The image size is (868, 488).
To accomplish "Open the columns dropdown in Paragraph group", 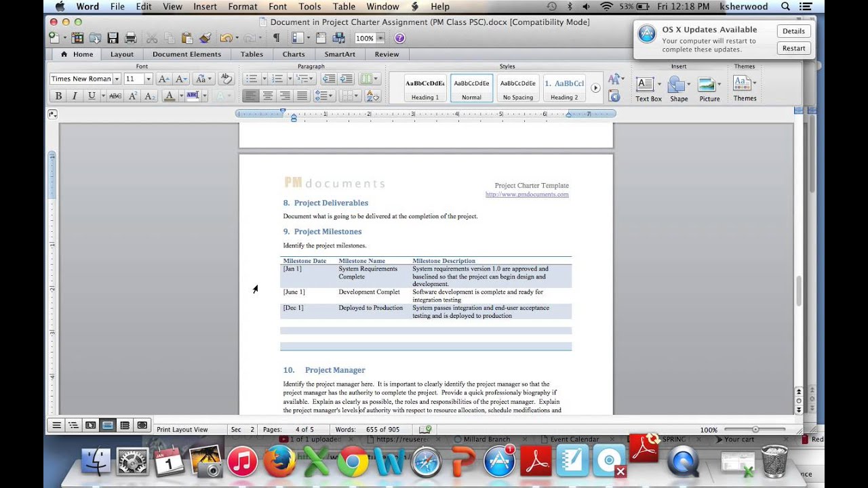I will pyautogui.click(x=370, y=79).
